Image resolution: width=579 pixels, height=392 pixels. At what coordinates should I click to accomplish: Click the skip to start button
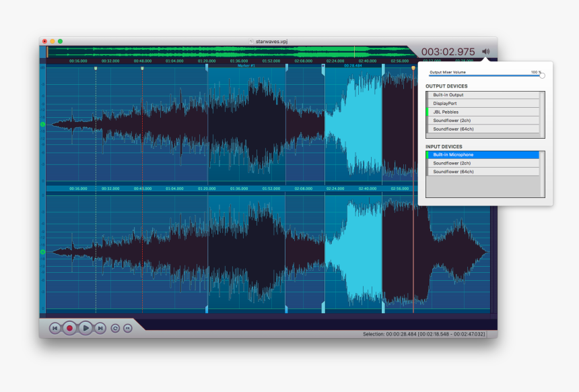(55, 328)
